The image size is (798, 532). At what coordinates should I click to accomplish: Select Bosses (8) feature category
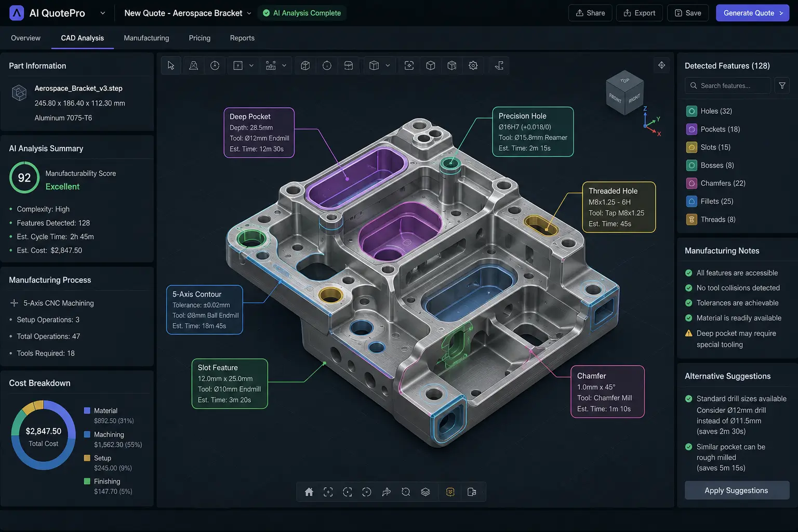(710, 165)
